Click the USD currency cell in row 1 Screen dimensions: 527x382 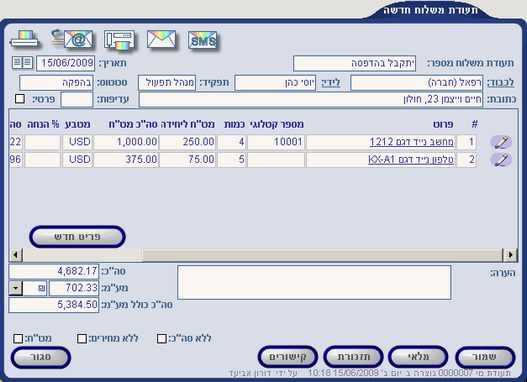(x=77, y=142)
